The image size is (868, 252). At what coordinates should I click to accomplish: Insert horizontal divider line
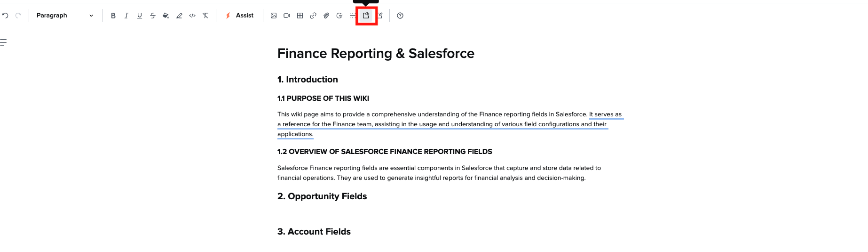point(353,16)
